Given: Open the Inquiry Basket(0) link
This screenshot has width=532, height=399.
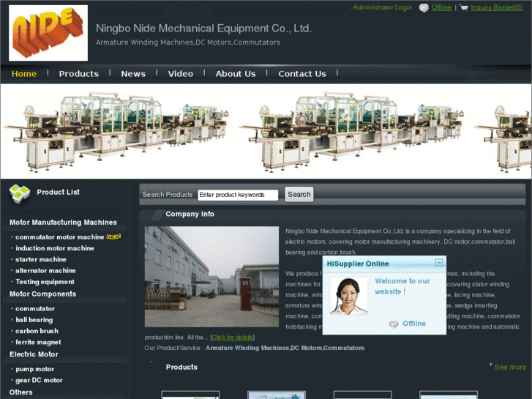Looking at the screenshot, I should tap(497, 7).
